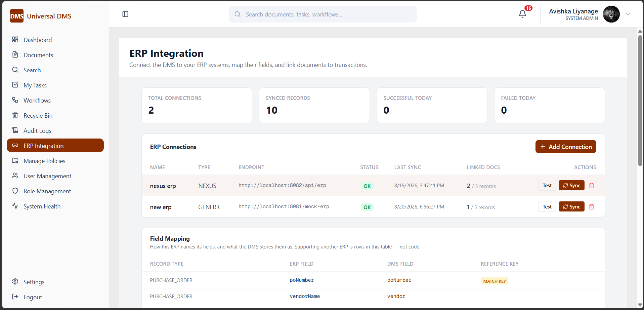This screenshot has width=644, height=310.
Task: Click the Universal DMS logo icon
Action: [17, 16]
